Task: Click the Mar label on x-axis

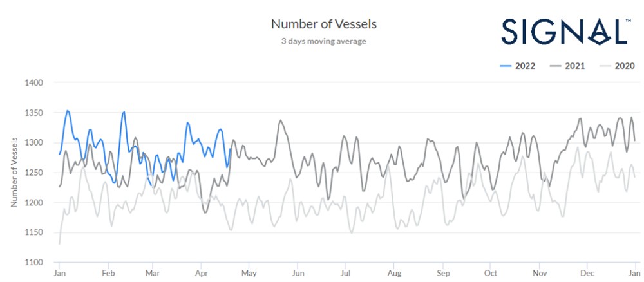Action: pyautogui.click(x=153, y=274)
